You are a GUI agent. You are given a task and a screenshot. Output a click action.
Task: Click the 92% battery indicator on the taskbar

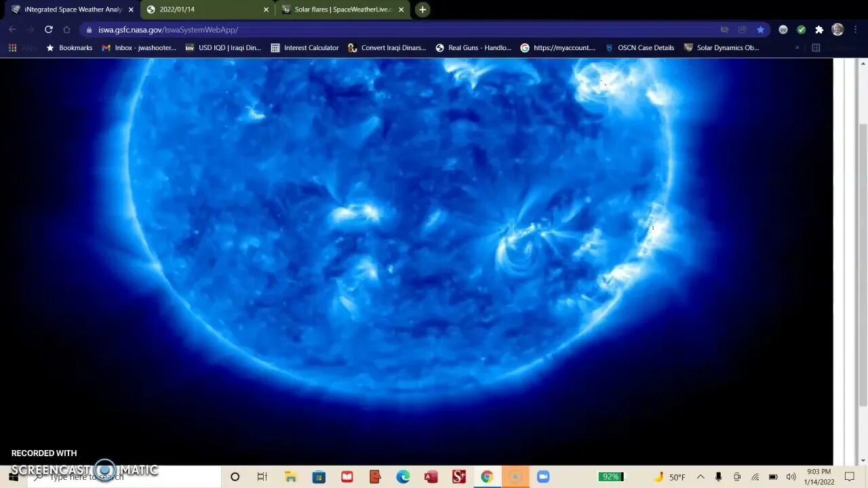[611, 477]
